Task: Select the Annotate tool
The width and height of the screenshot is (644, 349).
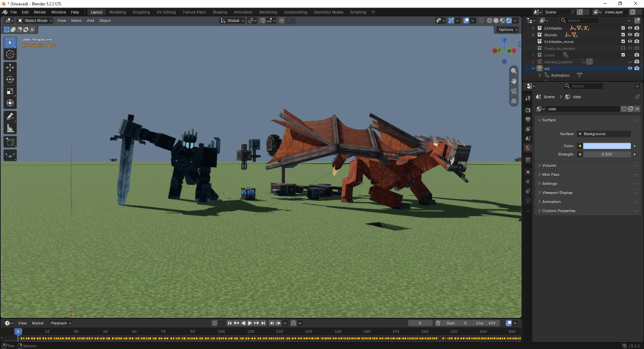Action: click(11, 117)
